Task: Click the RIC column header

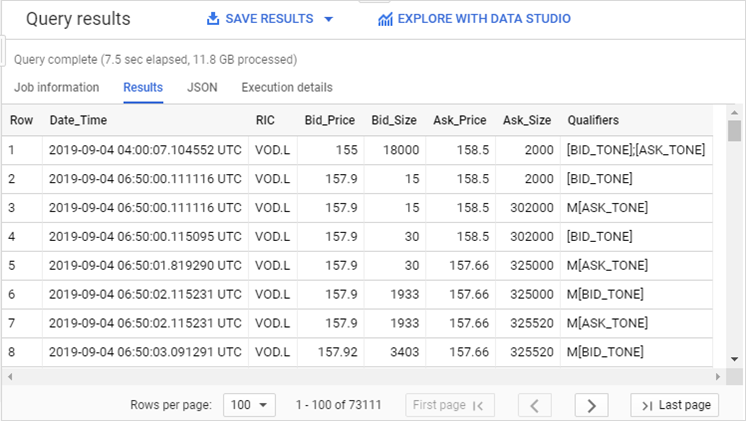Action: 265,120
